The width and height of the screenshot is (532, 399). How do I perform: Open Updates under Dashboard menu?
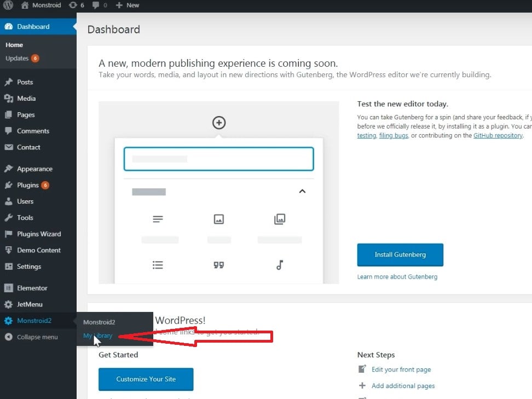[x=17, y=59]
